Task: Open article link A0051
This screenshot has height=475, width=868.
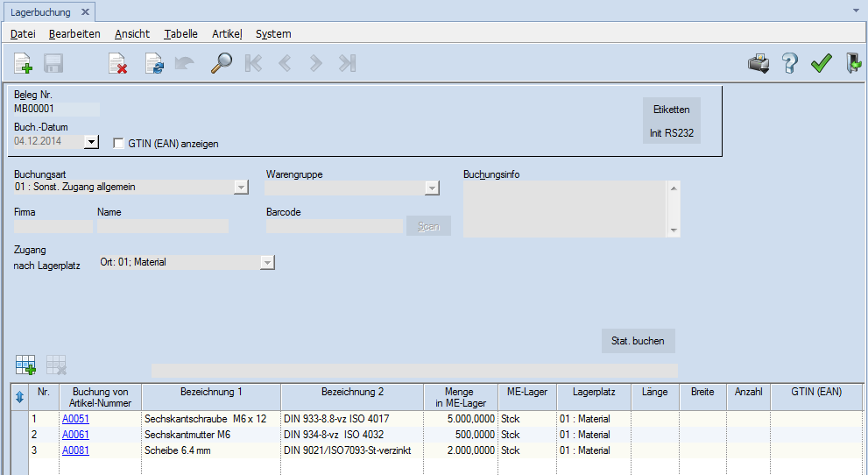Action: tap(75, 419)
